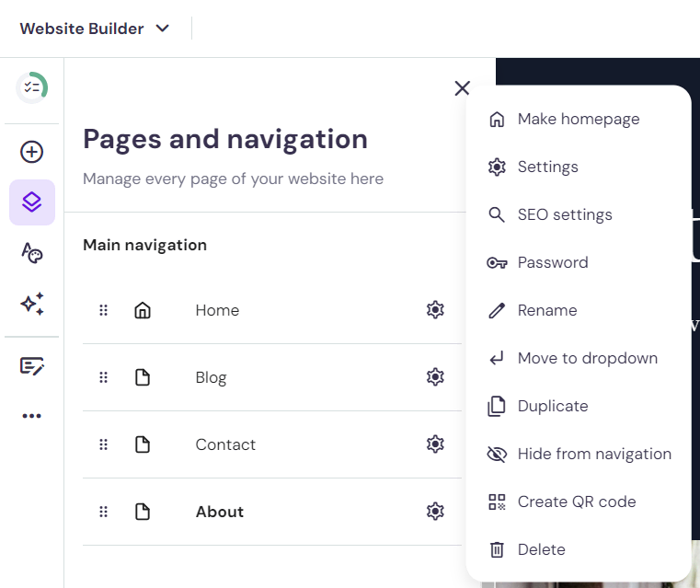Open the more options ellipsis in sidebar
The height and width of the screenshot is (588, 700).
(31, 416)
